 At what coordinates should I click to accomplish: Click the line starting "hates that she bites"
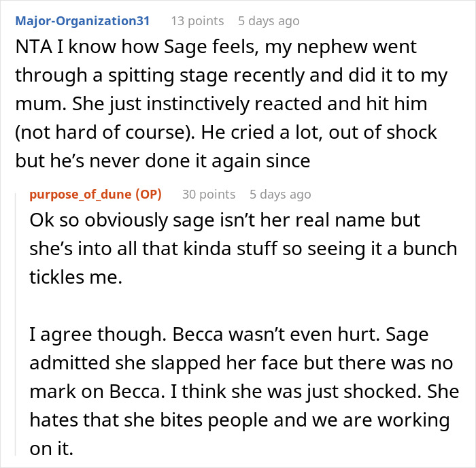tap(239, 420)
